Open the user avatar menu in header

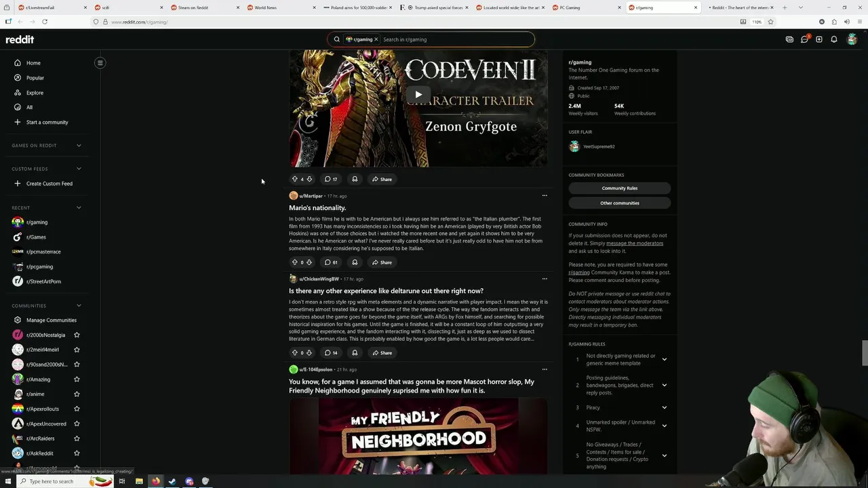852,39
